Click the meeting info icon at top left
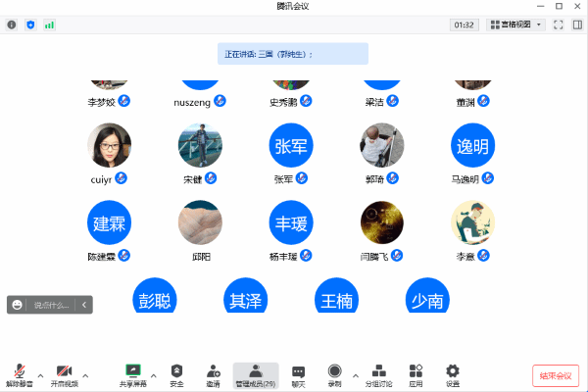Image resolution: width=588 pixels, height=392 pixels. click(12, 24)
